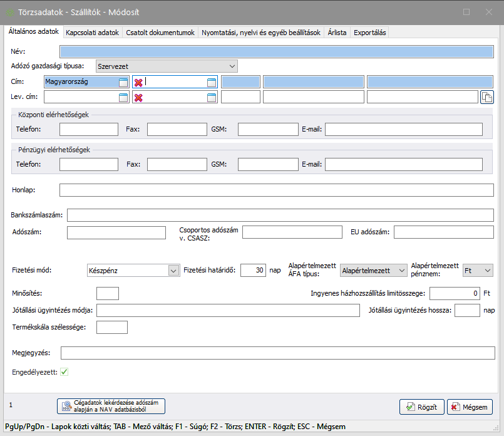Open the Fizetési mód dropdown

[x=173, y=271]
